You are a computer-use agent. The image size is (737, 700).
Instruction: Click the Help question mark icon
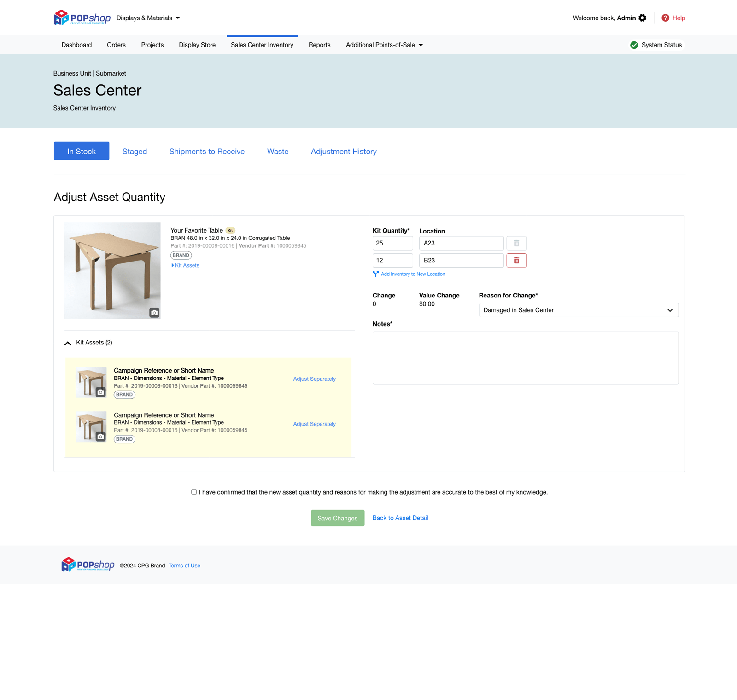coord(665,18)
